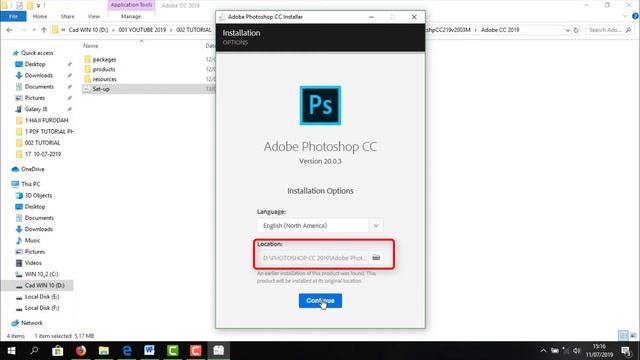This screenshot has height=360, width=640.
Task: Open the 1 PDF TUTORIAL folder
Action: (49, 131)
